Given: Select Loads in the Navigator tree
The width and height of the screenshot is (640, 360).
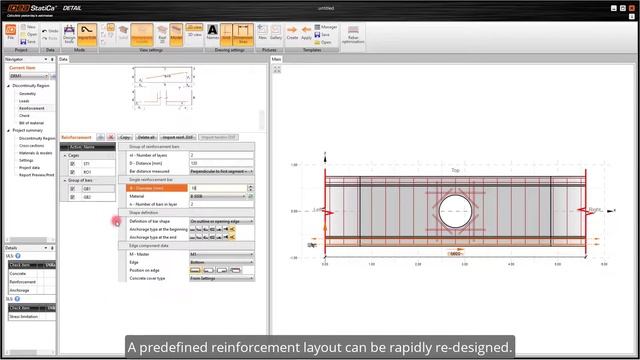Looking at the screenshot, I should tap(24, 101).
